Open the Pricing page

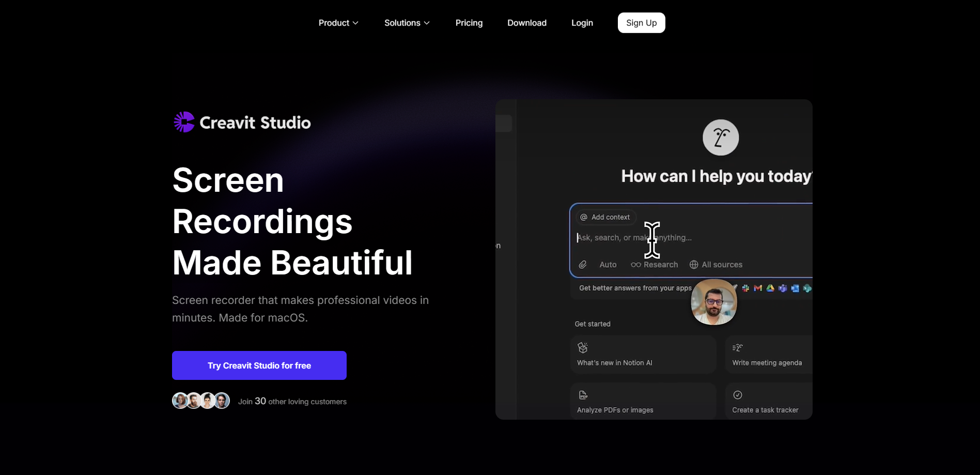(469, 23)
